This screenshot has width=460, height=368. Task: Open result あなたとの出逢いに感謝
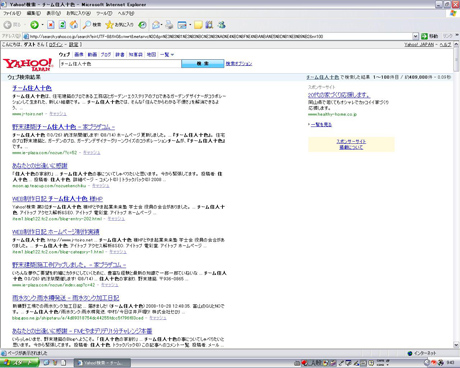(40, 166)
